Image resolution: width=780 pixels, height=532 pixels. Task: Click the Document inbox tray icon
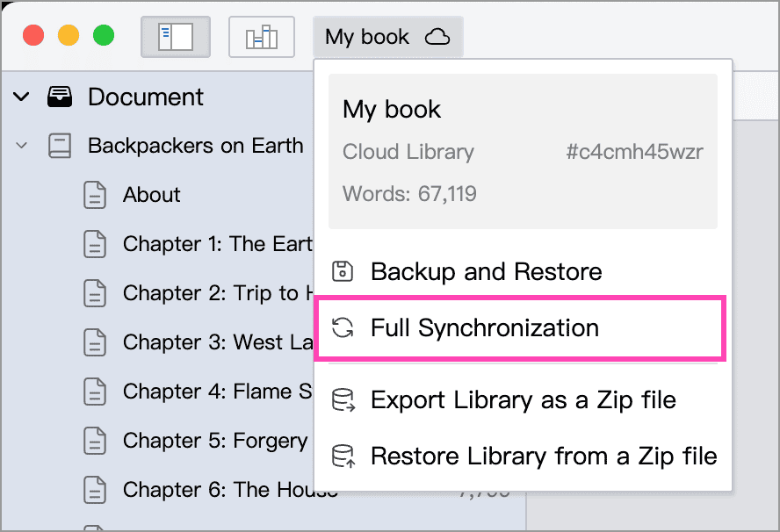tap(60, 97)
